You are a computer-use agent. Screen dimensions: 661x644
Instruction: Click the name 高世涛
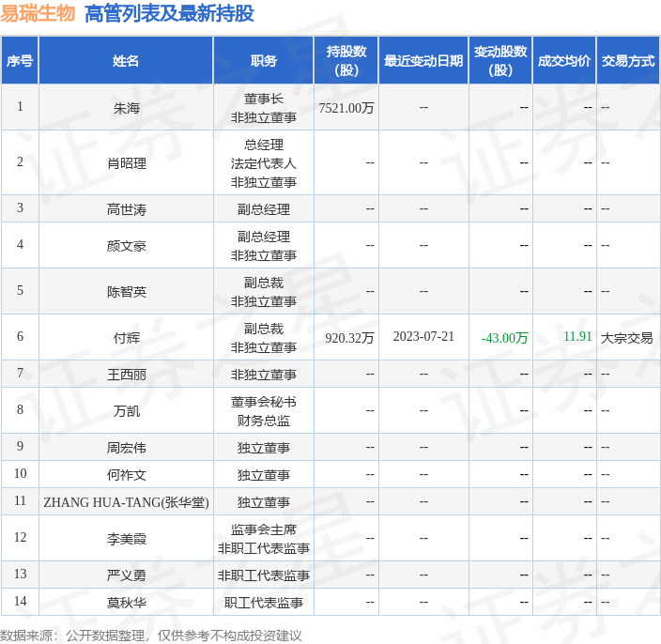click(x=126, y=209)
